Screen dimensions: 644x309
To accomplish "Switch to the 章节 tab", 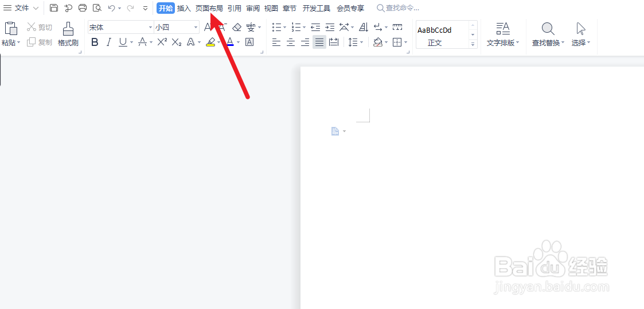I will (x=290, y=8).
